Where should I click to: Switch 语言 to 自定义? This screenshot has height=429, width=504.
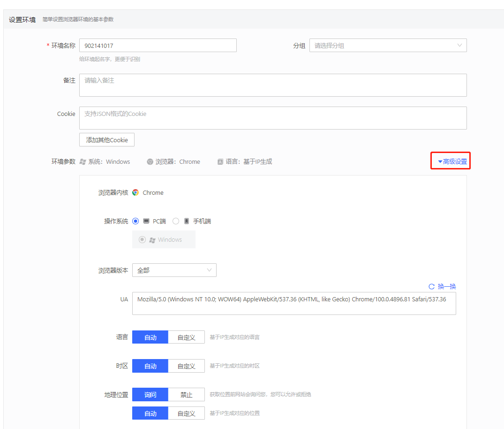186,337
